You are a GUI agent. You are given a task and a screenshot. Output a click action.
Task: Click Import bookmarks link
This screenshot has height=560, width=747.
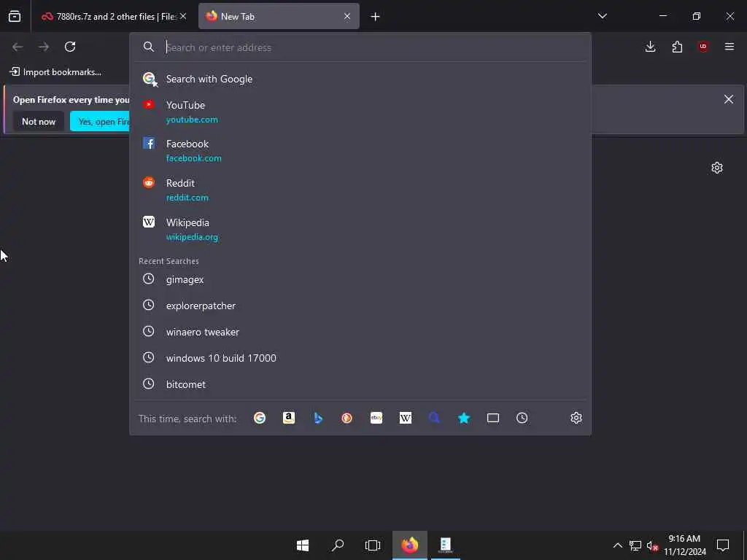pyautogui.click(x=55, y=72)
